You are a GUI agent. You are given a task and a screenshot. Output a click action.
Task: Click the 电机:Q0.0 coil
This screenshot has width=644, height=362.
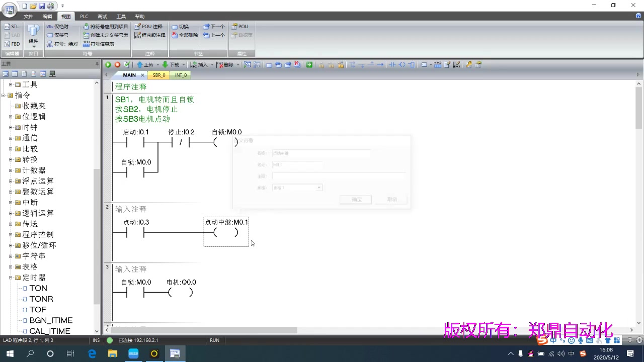[181, 293]
